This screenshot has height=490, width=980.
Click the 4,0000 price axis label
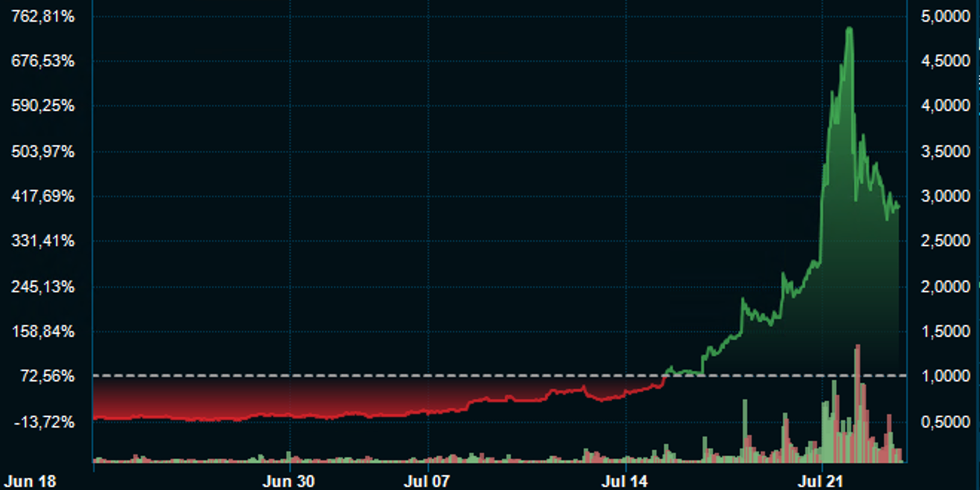pos(945,106)
